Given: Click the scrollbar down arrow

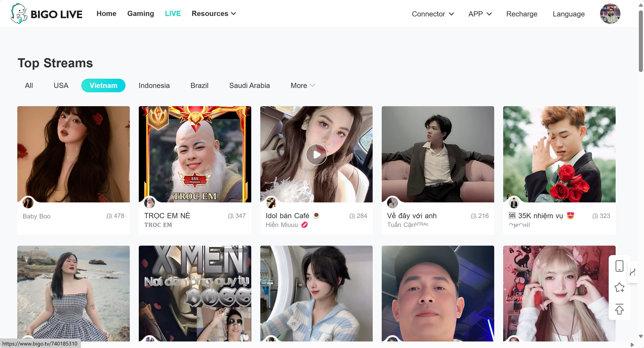Looking at the screenshot, I should click(x=641, y=336).
